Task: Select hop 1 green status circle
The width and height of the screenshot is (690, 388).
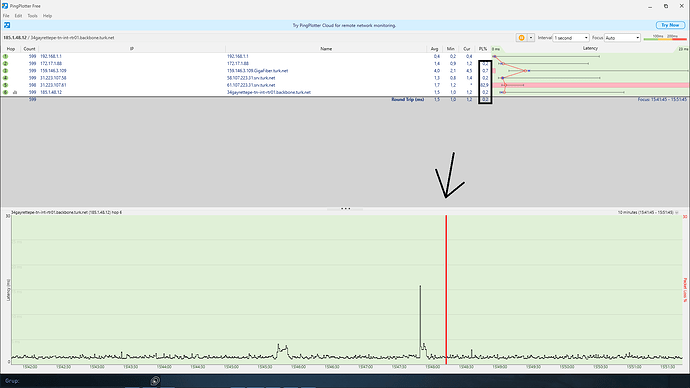Action: tap(5, 56)
